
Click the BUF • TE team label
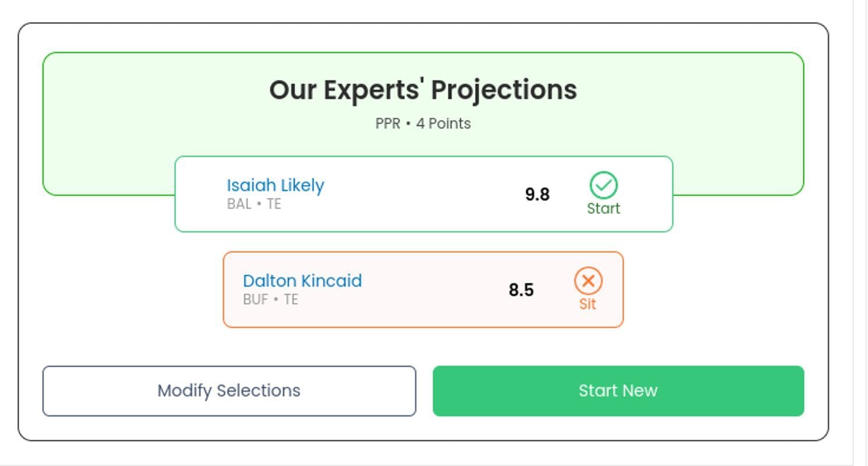(x=270, y=299)
